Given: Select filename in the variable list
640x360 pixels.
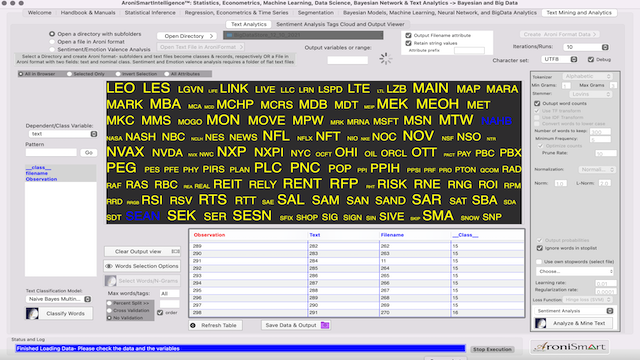Looking at the screenshot, I should tap(37, 173).
